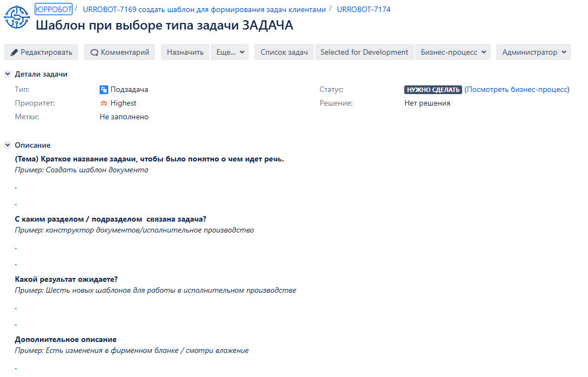Screen dimensions: 588x377
Task: Click the ЮРРОБОТ project avatar logo
Action: (17, 18)
